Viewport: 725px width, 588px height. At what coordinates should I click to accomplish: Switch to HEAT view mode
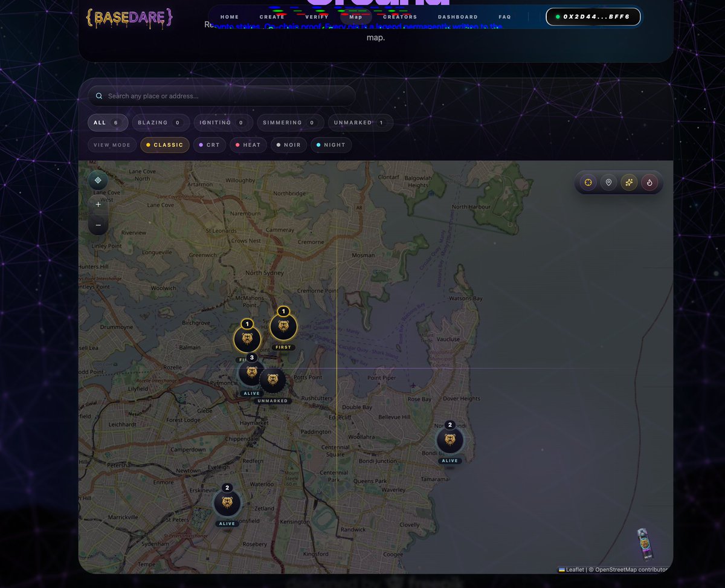(x=248, y=145)
